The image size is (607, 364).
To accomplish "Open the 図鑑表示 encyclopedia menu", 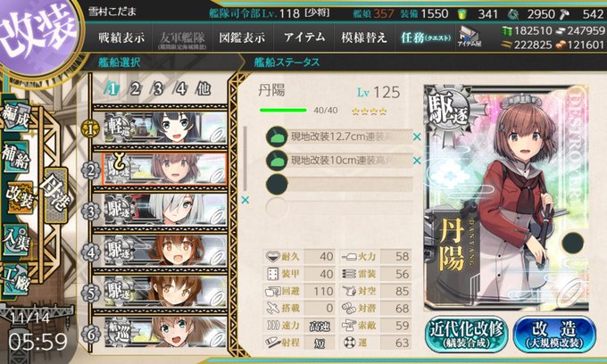I will [242, 37].
